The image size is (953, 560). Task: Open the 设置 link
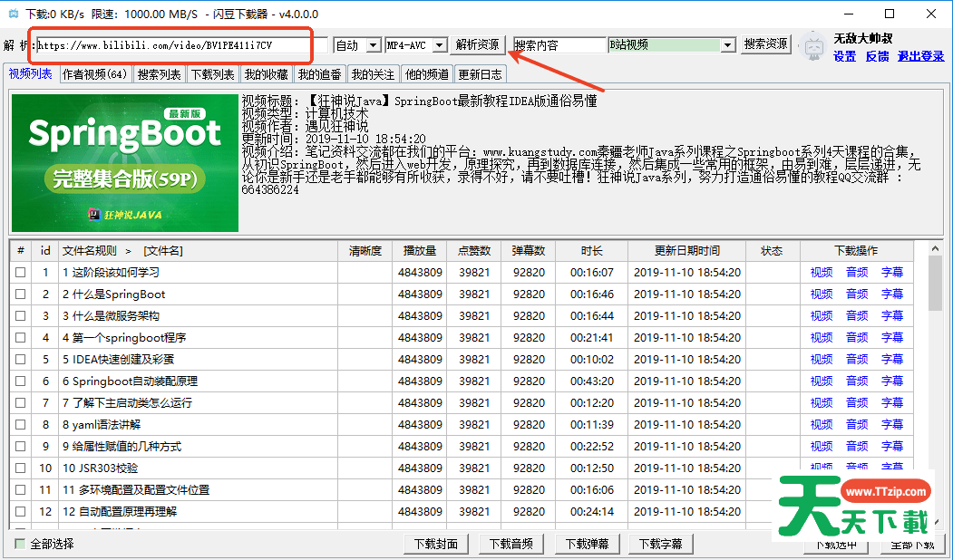click(x=844, y=56)
